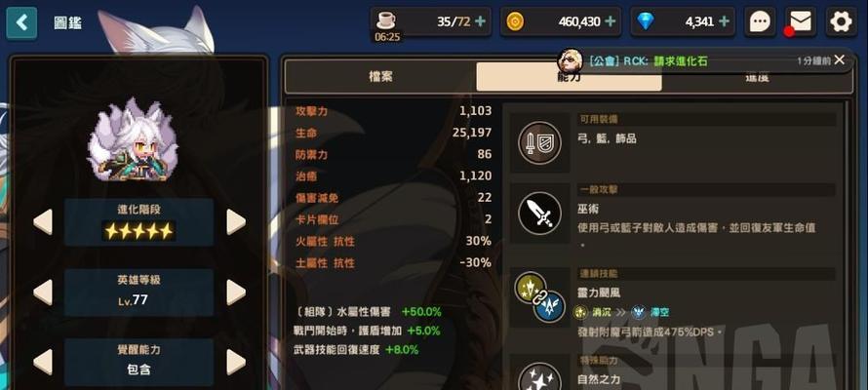
Task: Open the chat speech bubble icon
Action: tap(761, 22)
